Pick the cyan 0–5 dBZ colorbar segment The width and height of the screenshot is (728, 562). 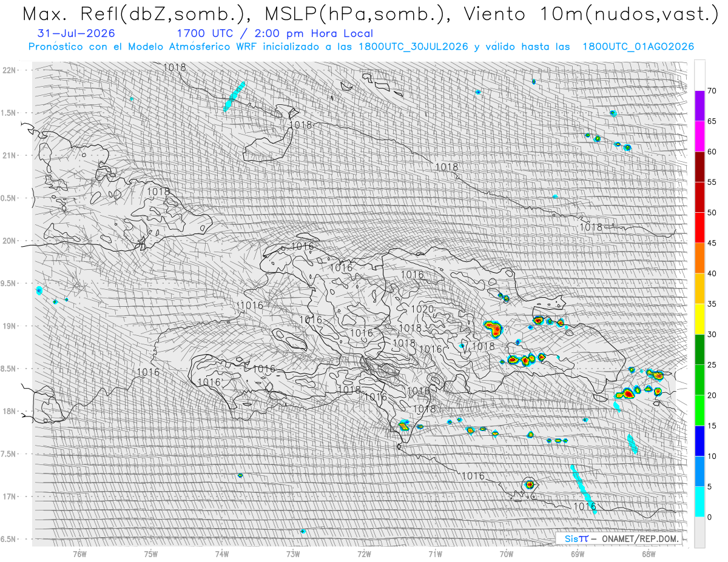click(x=699, y=501)
